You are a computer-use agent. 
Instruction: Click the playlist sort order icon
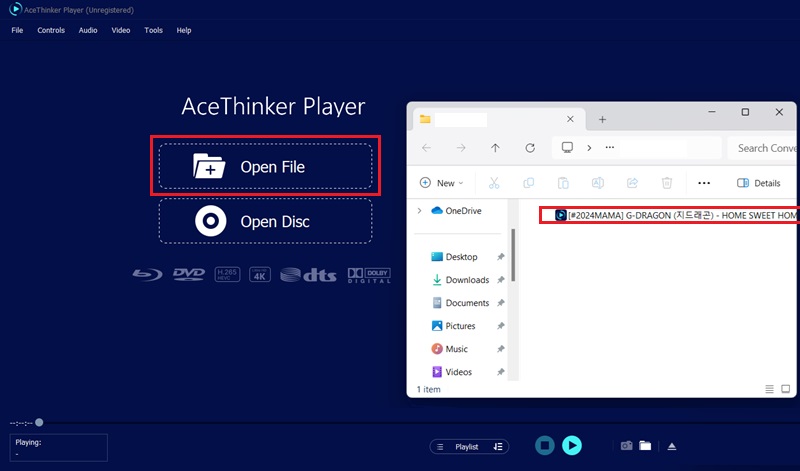(498, 447)
